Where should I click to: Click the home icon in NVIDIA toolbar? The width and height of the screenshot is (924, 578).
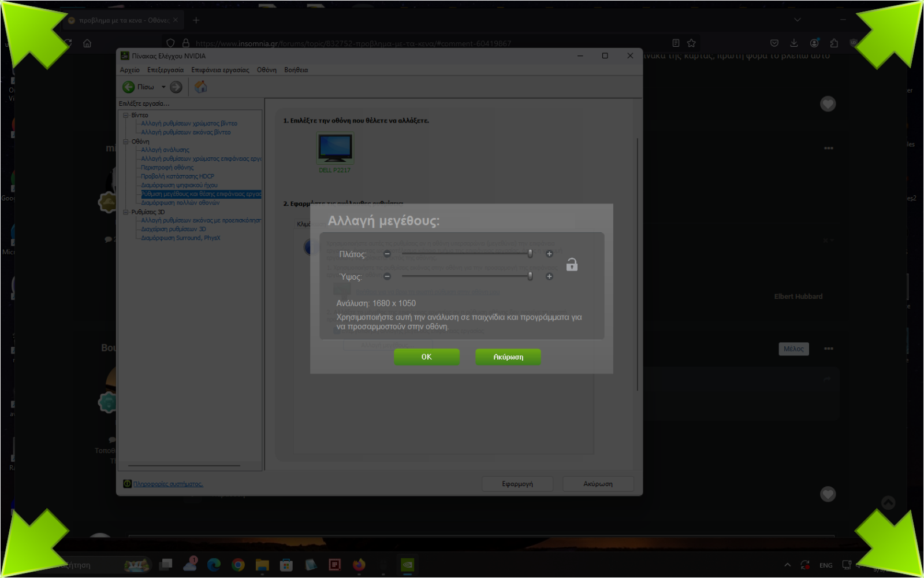(x=200, y=87)
